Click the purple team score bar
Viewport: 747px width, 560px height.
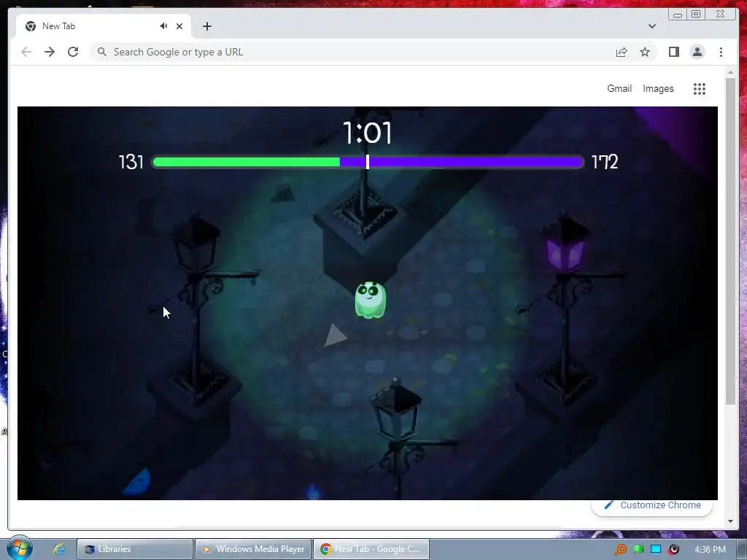pyautogui.click(x=461, y=162)
